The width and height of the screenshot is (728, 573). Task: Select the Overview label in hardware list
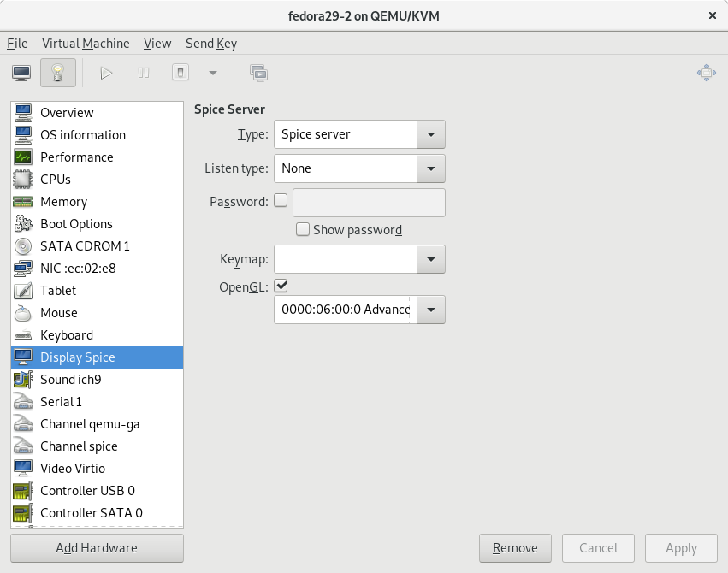point(67,113)
